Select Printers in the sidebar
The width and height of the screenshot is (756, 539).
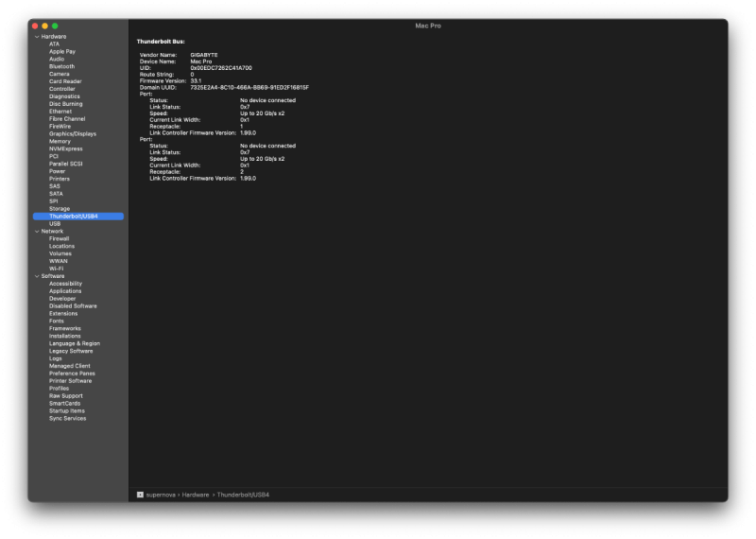pos(60,179)
